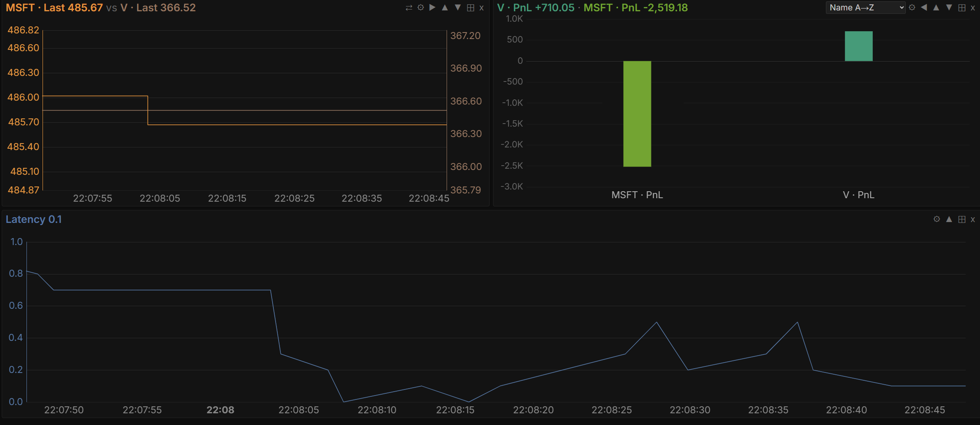Click the grid layout icon in the Latency panel
Viewport: 980px width, 425px height.
click(x=962, y=219)
